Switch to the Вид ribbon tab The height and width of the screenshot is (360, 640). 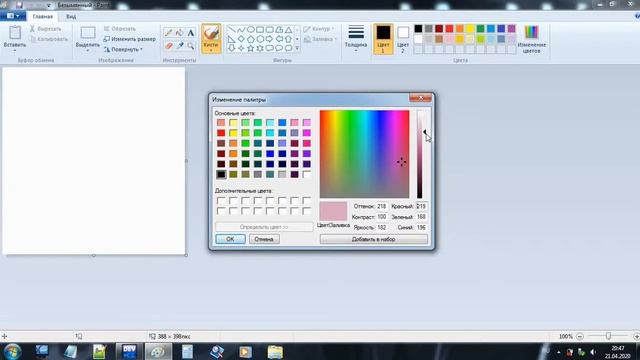(x=71, y=17)
